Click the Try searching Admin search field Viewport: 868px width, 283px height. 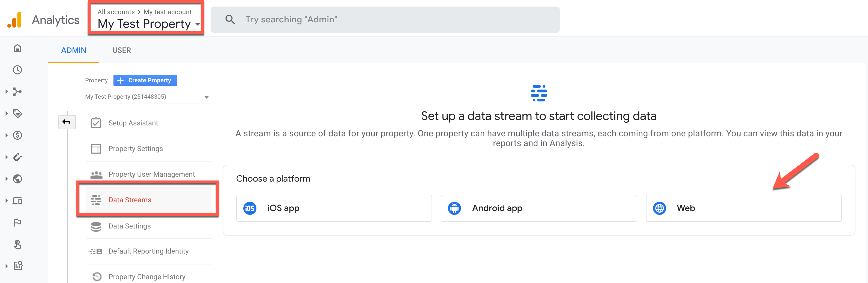tap(385, 20)
